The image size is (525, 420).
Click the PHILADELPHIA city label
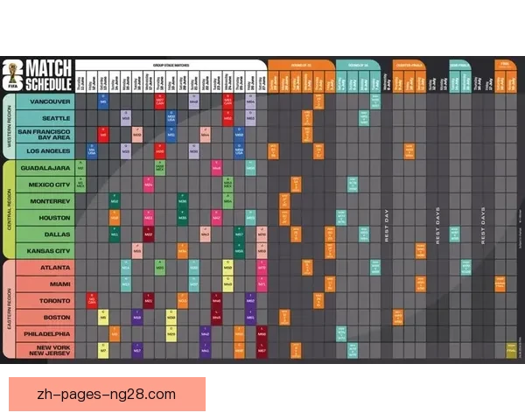(x=45, y=334)
